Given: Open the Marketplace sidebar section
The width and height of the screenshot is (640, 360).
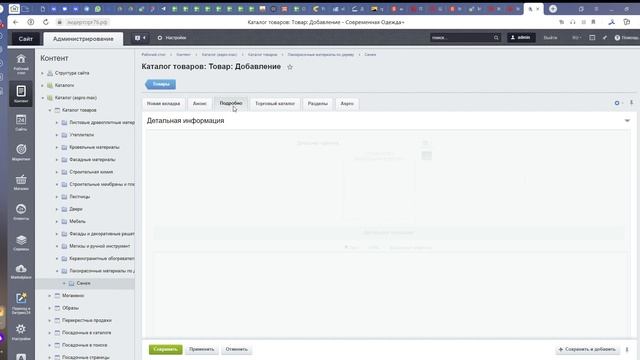Looking at the screenshot, I should (x=21, y=271).
